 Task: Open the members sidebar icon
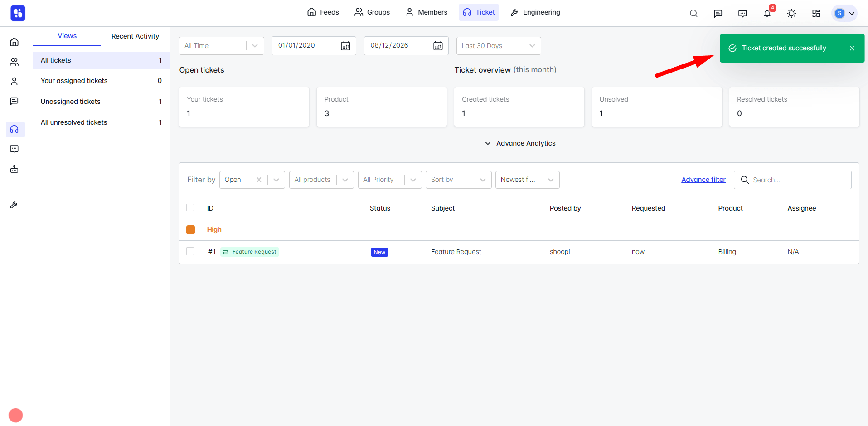coord(15,82)
